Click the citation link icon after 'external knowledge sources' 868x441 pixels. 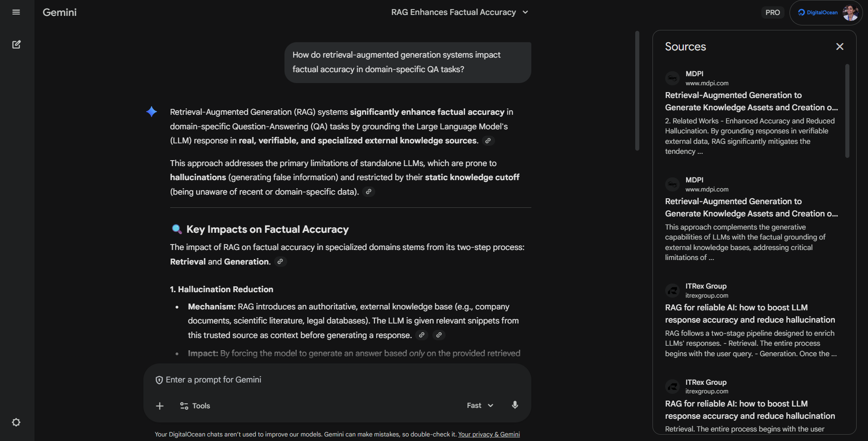point(489,141)
